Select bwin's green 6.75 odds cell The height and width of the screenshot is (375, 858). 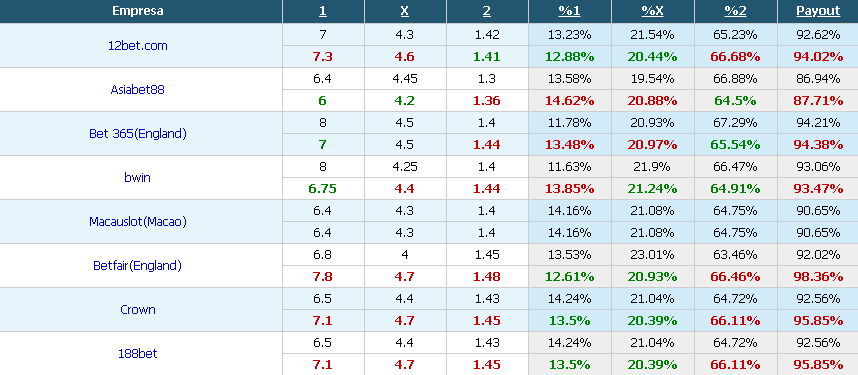point(322,189)
